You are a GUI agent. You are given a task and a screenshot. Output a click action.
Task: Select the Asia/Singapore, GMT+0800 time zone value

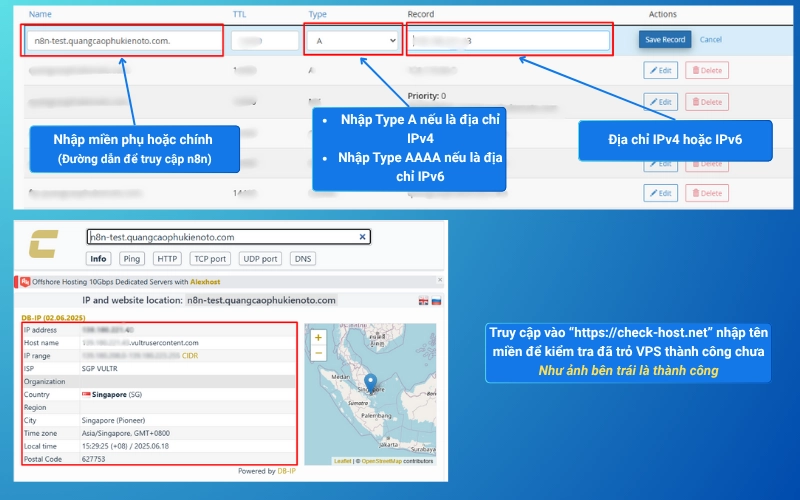coord(126,433)
